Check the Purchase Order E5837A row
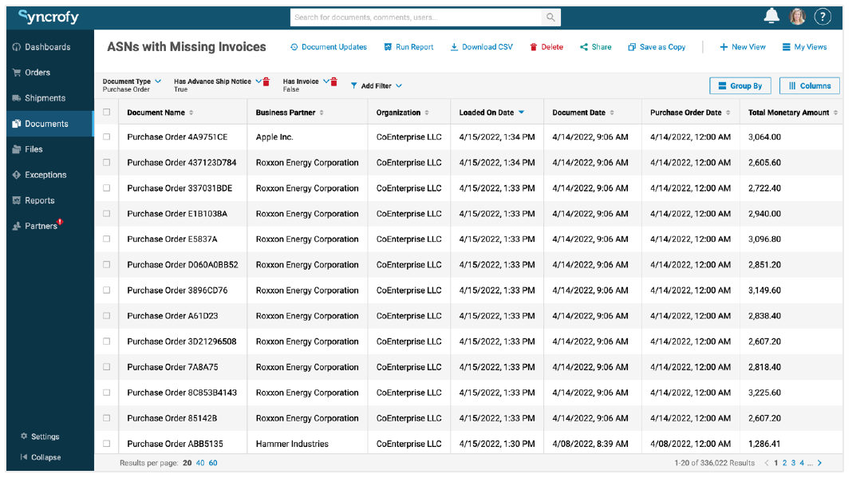 click(x=107, y=239)
